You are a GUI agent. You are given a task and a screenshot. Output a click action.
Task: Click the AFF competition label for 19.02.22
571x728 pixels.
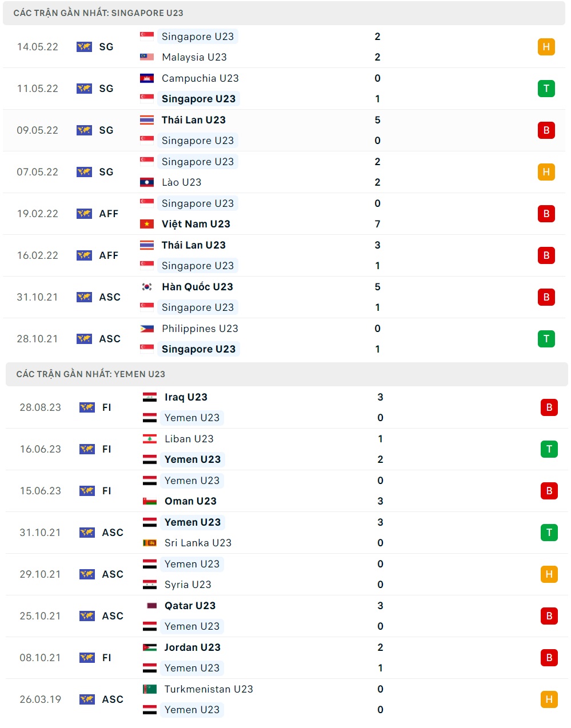point(109,214)
